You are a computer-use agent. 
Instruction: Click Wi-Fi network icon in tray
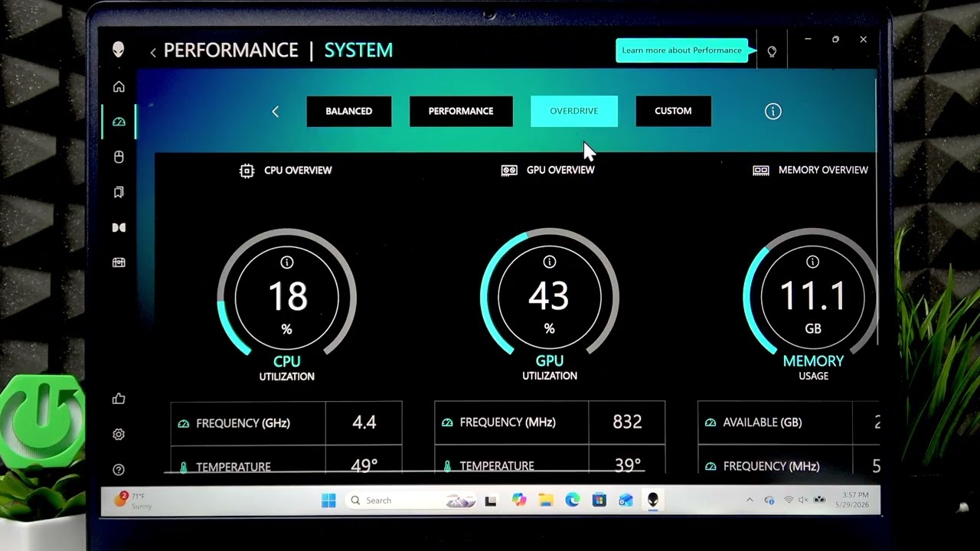(789, 500)
